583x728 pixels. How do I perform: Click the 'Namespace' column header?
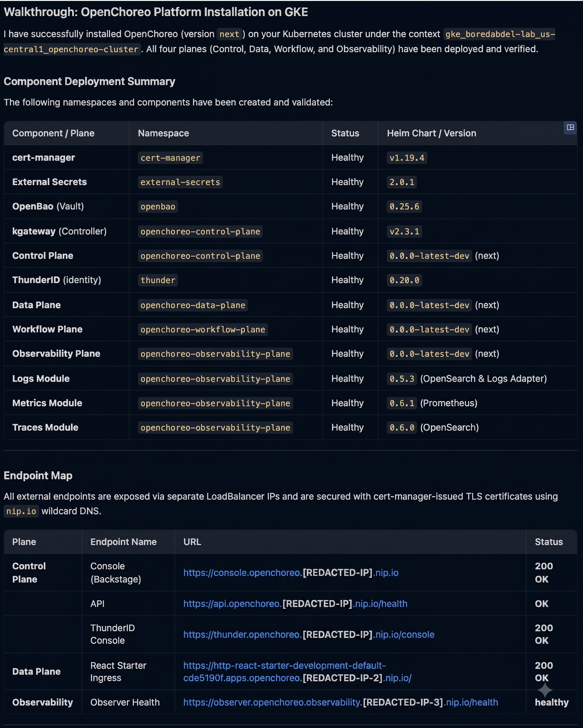(x=163, y=133)
